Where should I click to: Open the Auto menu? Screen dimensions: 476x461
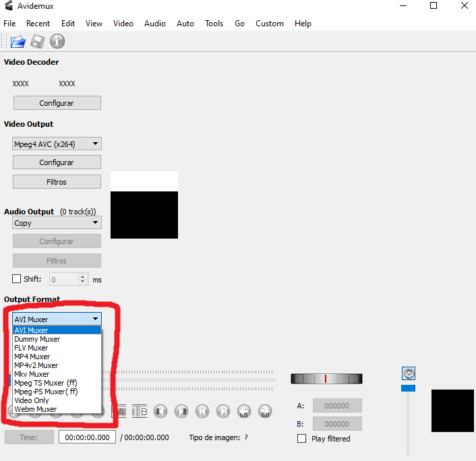point(185,24)
